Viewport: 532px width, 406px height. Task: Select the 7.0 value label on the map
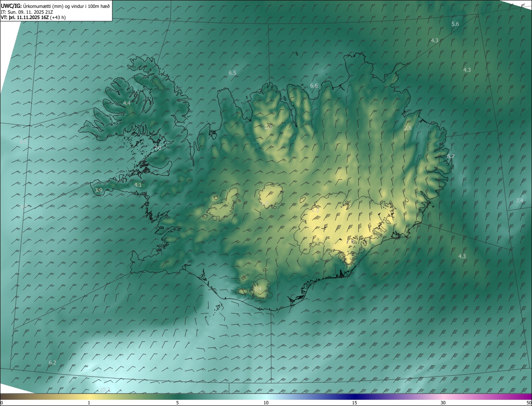[158, 148]
